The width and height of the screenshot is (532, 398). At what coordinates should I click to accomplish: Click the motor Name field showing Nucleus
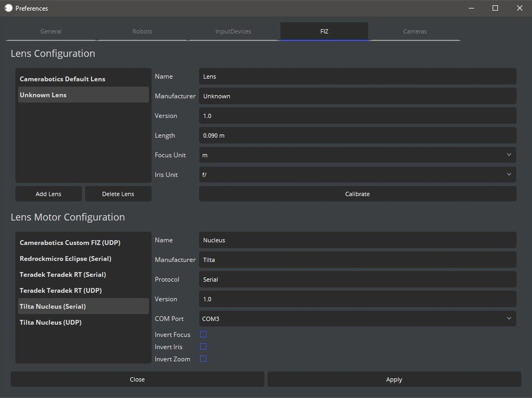coord(358,240)
